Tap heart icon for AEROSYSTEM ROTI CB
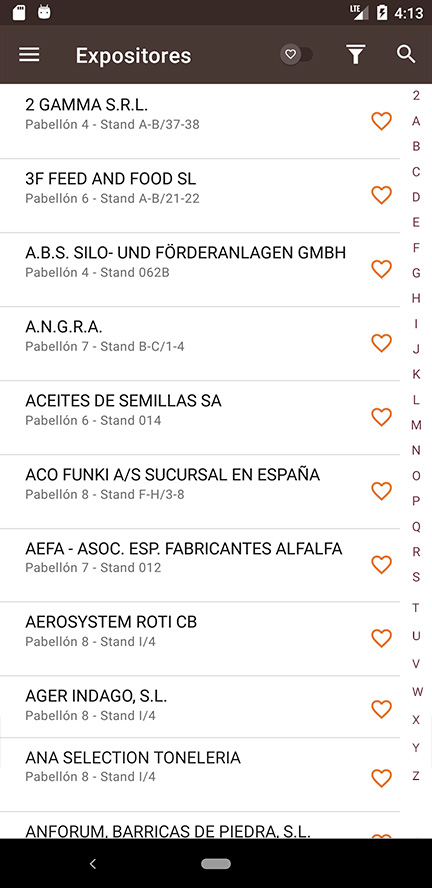This screenshot has height=888, width=432. pyautogui.click(x=381, y=638)
